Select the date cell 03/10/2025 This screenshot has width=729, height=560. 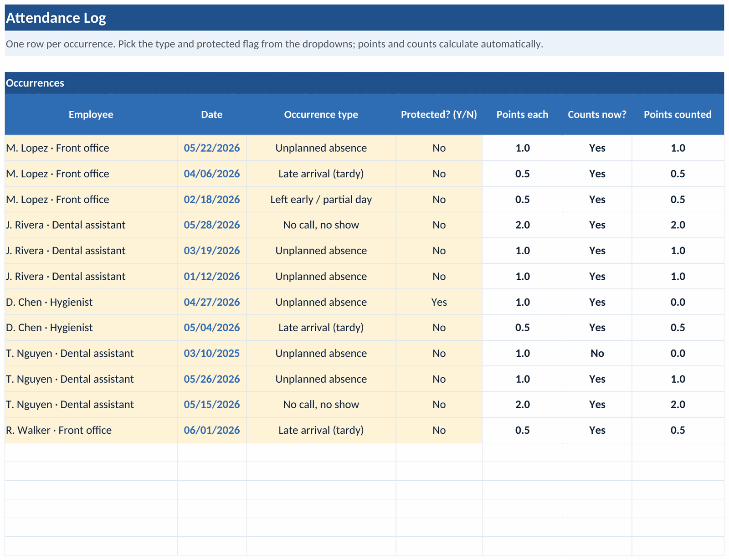click(212, 354)
